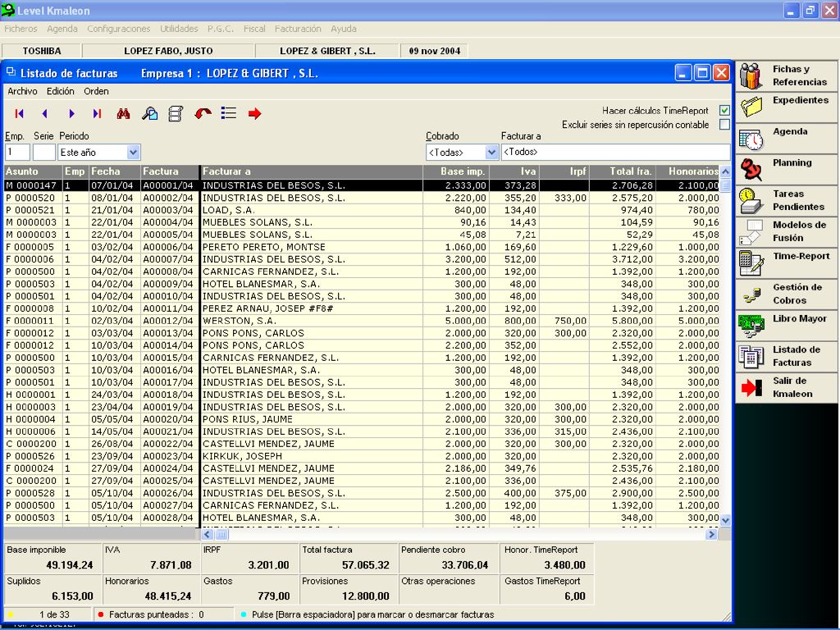This screenshot has height=630, width=840.
Task: Click the Serie input field
Action: point(44,152)
